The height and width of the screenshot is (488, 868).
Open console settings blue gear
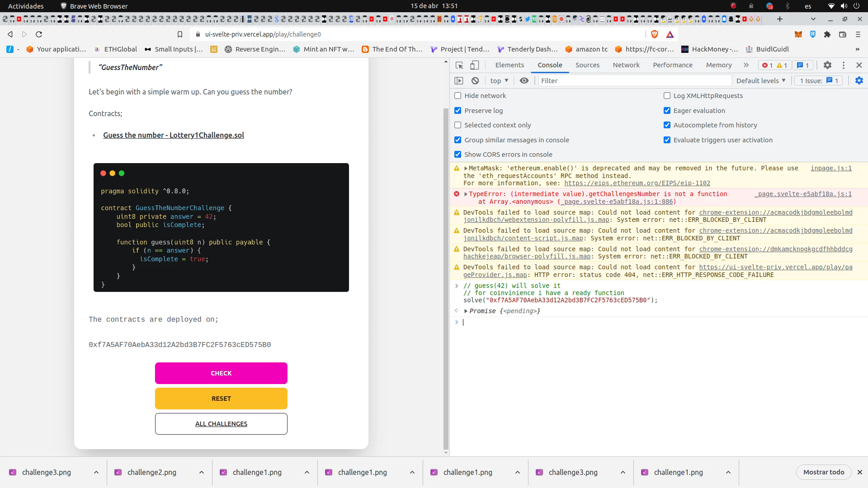(x=859, y=80)
